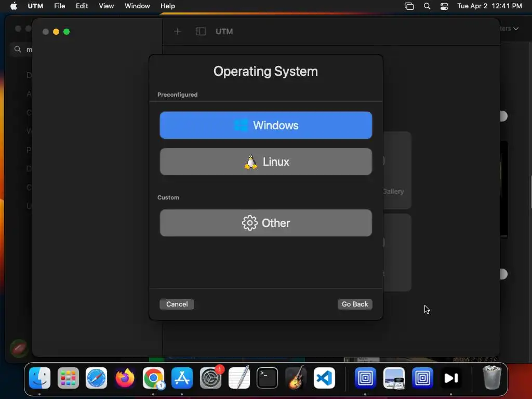This screenshot has width=532, height=399.
Task: Open the Help menu
Action: point(168,6)
